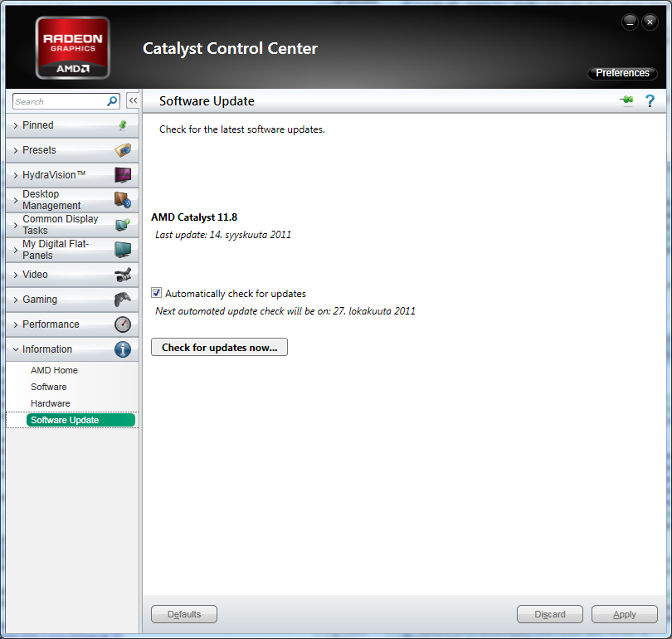The width and height of the screenshot is (672, 639).
Task: Click the Presets icon
Action: tap(123, 150)
